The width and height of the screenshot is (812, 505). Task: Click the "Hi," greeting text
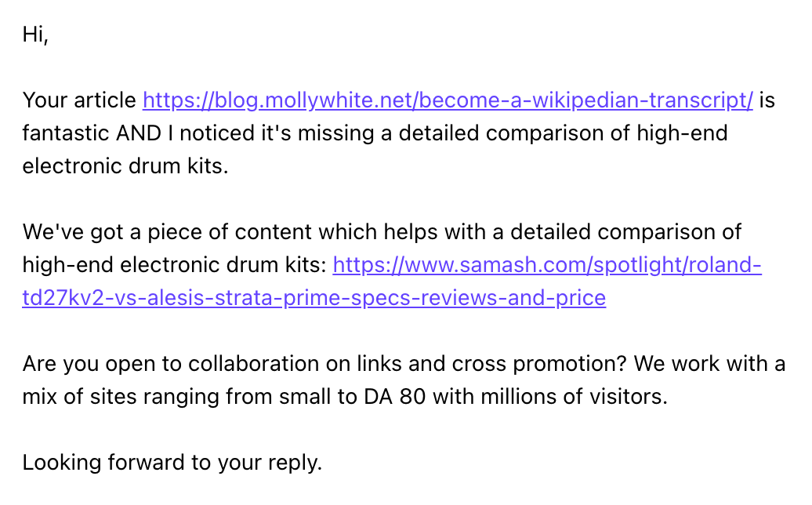point(35,35)
